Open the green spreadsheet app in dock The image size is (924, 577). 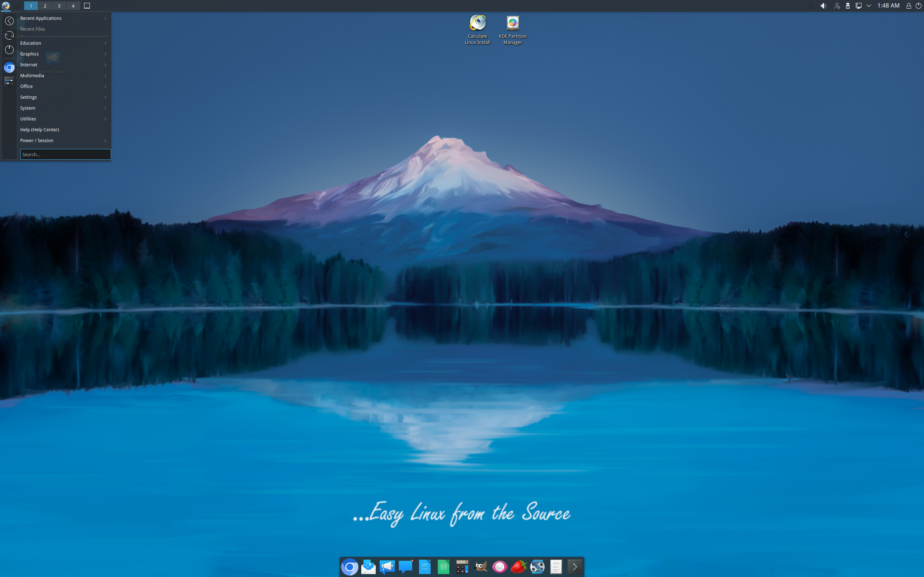[x=443, y=567]
